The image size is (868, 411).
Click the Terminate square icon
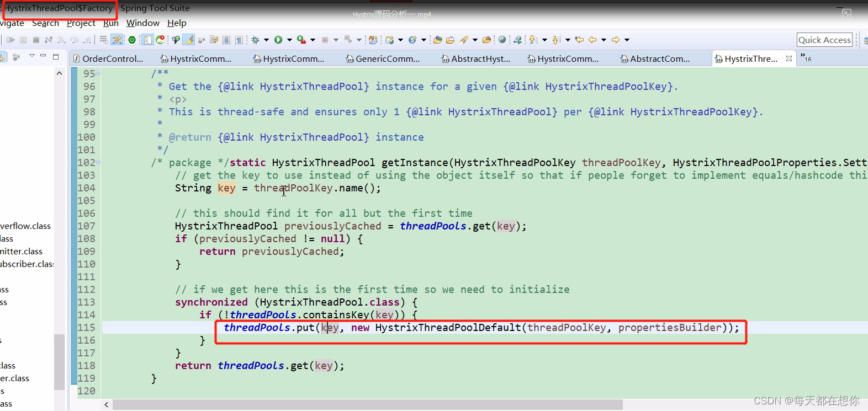point(36,40)
